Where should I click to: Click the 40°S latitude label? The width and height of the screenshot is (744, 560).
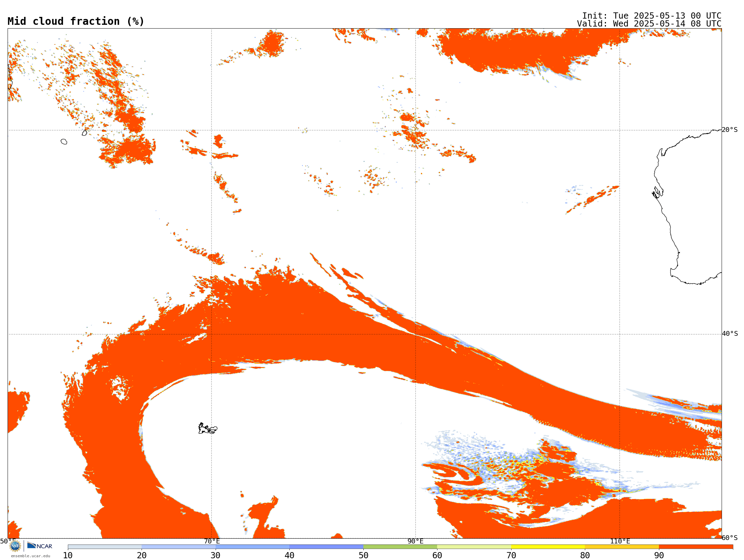pyautogui.click(x=730, y=334)
